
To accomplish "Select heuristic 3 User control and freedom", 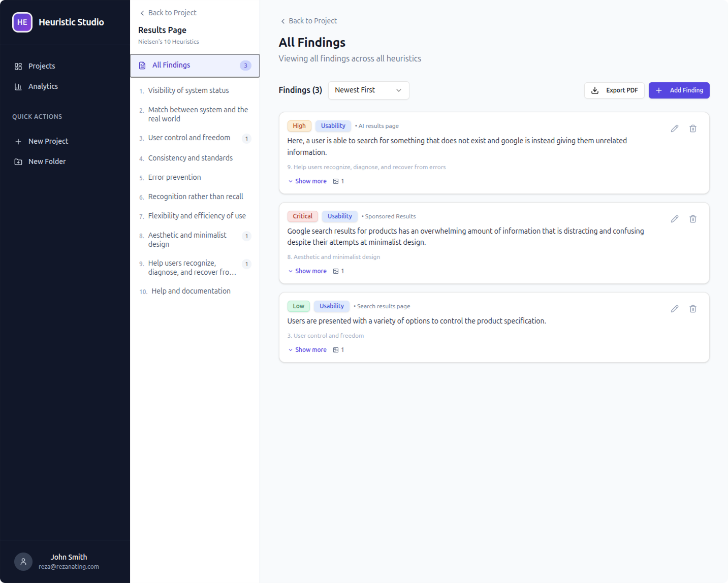I will pos(189,138).
